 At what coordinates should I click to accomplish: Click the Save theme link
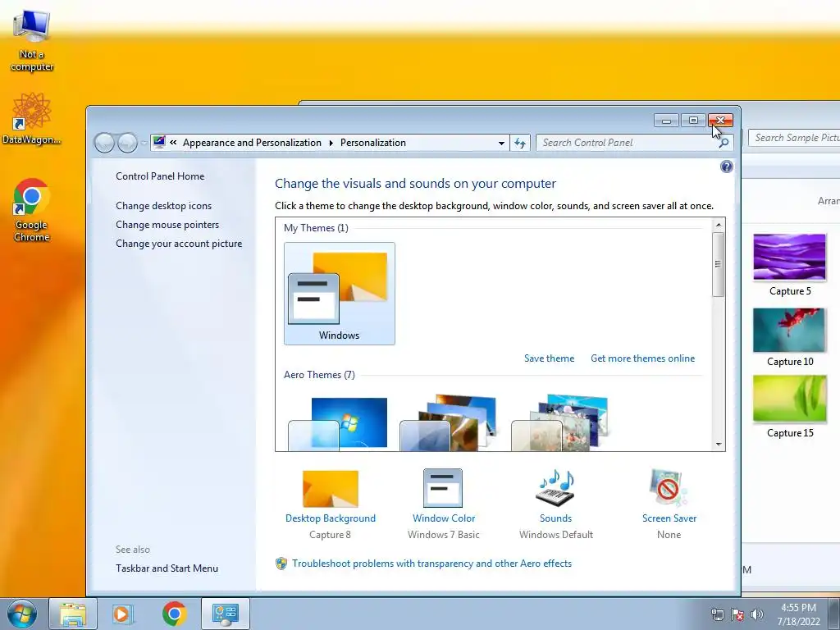[549, 358]
